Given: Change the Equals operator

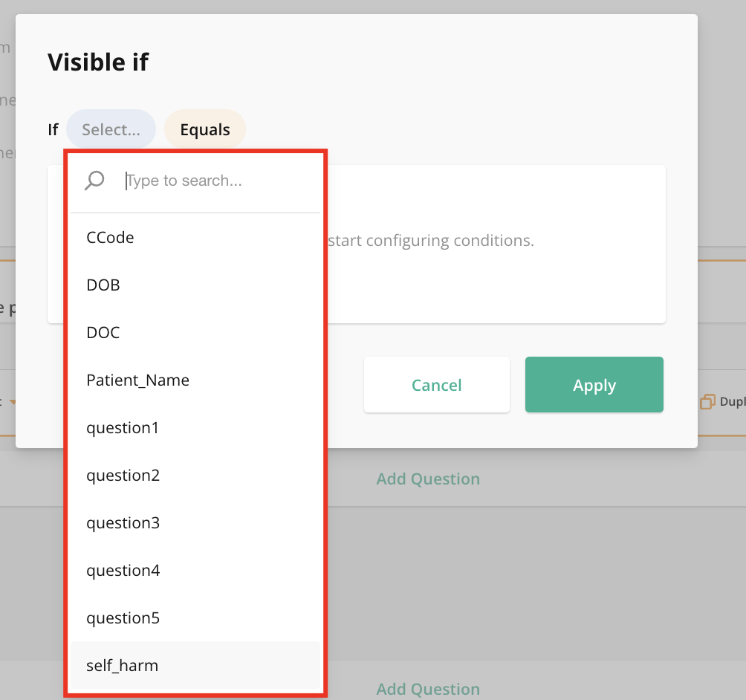Looking at the screenshot, I should 205,129.
